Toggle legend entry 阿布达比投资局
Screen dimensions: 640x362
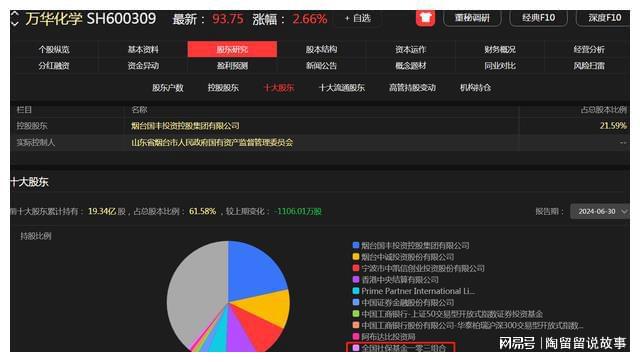(384, 337)
